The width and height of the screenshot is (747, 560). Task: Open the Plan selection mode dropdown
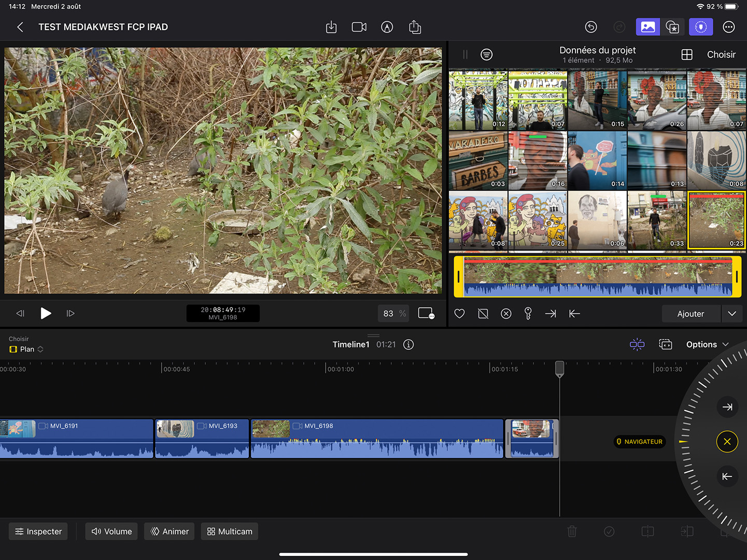pos(27,349)
